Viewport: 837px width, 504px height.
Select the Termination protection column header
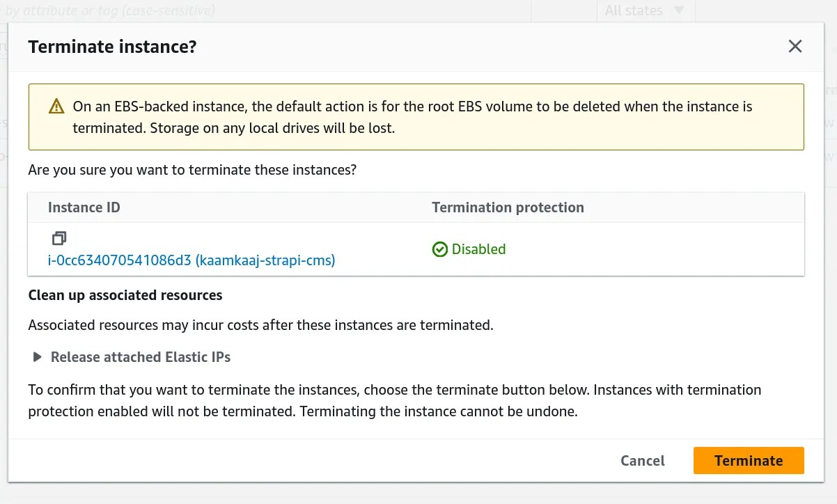(x=508, y=207)
